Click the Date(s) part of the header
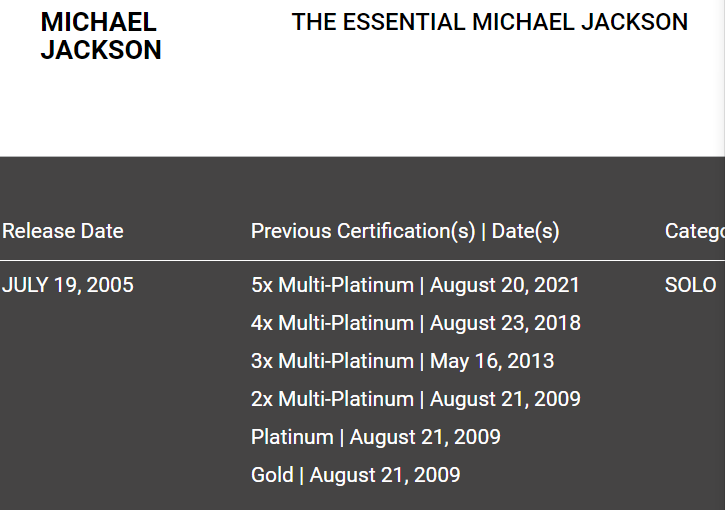 (525, 231)
